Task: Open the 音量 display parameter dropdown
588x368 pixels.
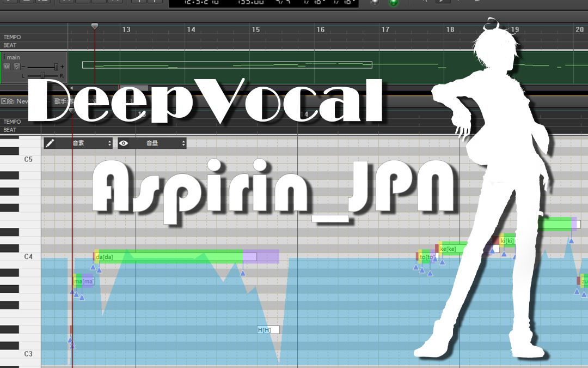Action: pyautogui.click(x=152, y=143)
